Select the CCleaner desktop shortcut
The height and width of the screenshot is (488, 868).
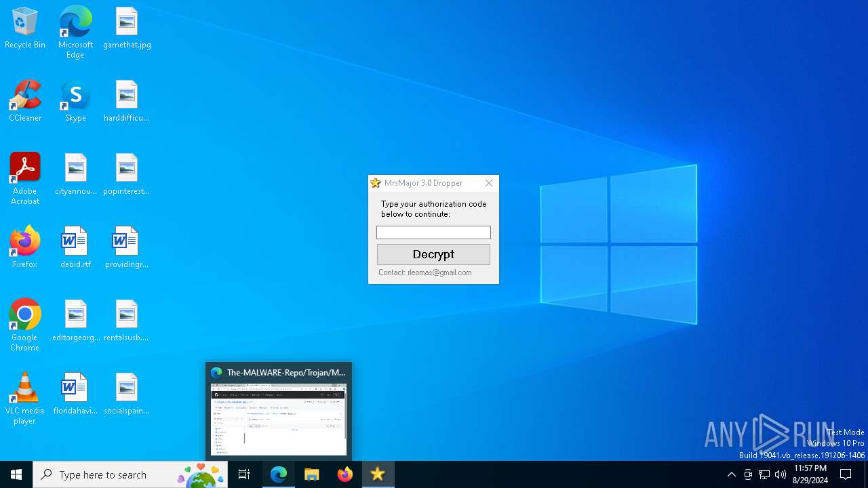pos(25,102)
